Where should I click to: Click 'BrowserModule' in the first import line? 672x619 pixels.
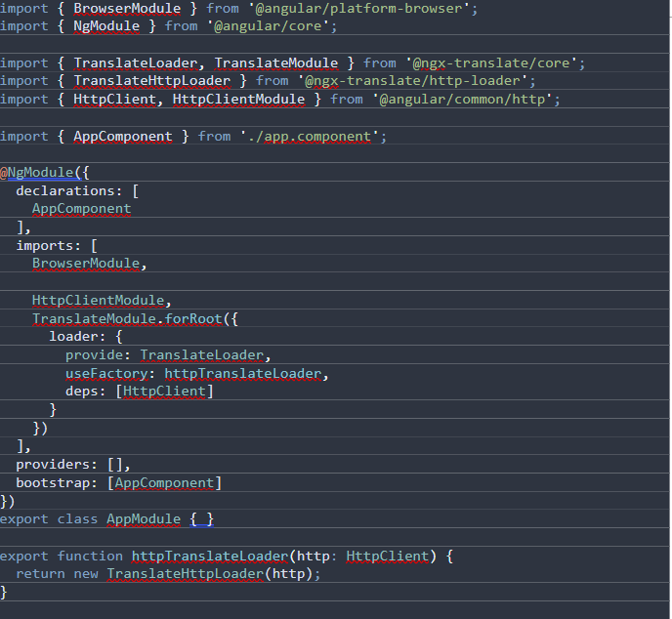click(127, 8)
